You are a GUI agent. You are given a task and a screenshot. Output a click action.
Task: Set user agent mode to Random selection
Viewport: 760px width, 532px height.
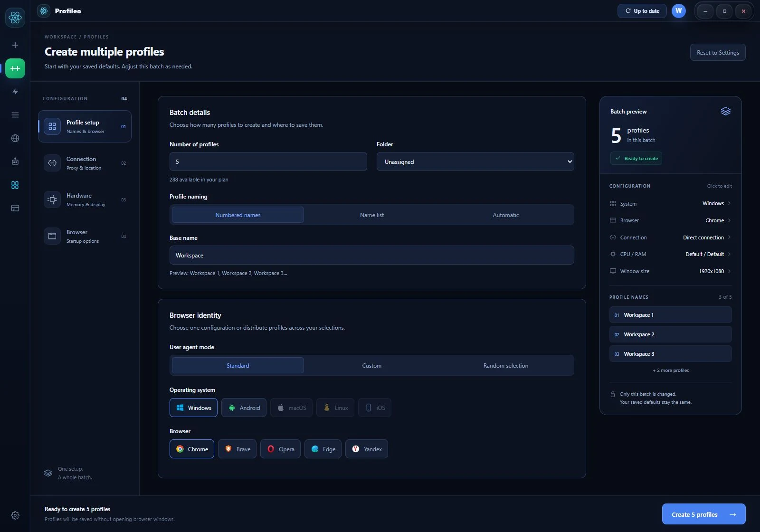[506, 366]
